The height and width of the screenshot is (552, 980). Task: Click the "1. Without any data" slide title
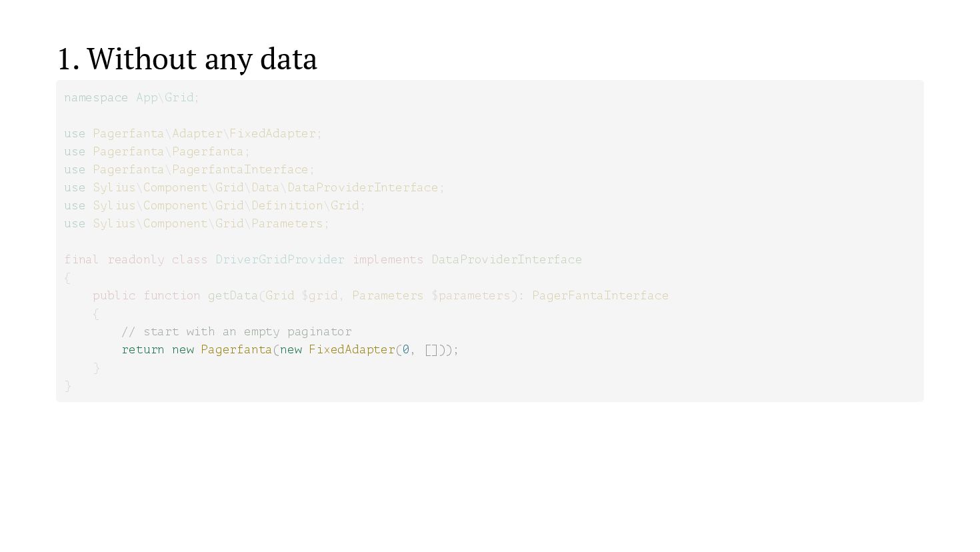[187, 59]
